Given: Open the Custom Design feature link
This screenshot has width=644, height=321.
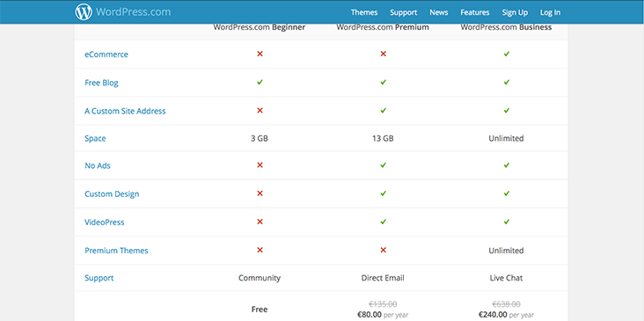Looking at the screenshot, I should 112,193.
